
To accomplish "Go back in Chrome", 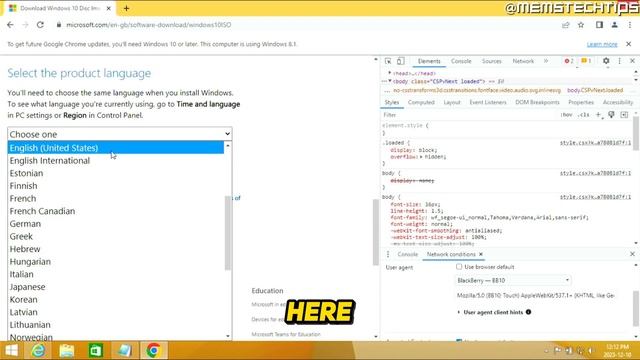I will pyautogui.click(x=10, y=25).
